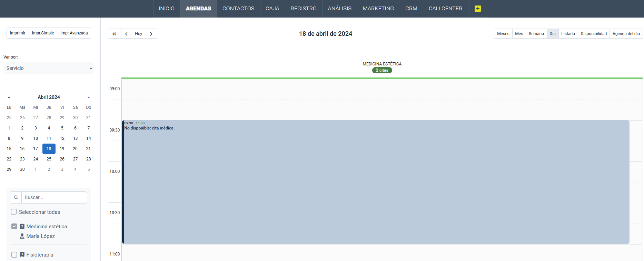
Task: Go back with the double-chevron previous button
Action: 114,34
